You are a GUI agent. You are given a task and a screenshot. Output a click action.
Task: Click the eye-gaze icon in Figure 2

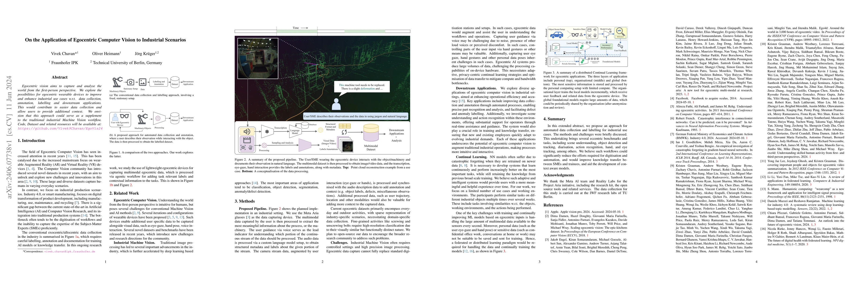click(243, 148)
